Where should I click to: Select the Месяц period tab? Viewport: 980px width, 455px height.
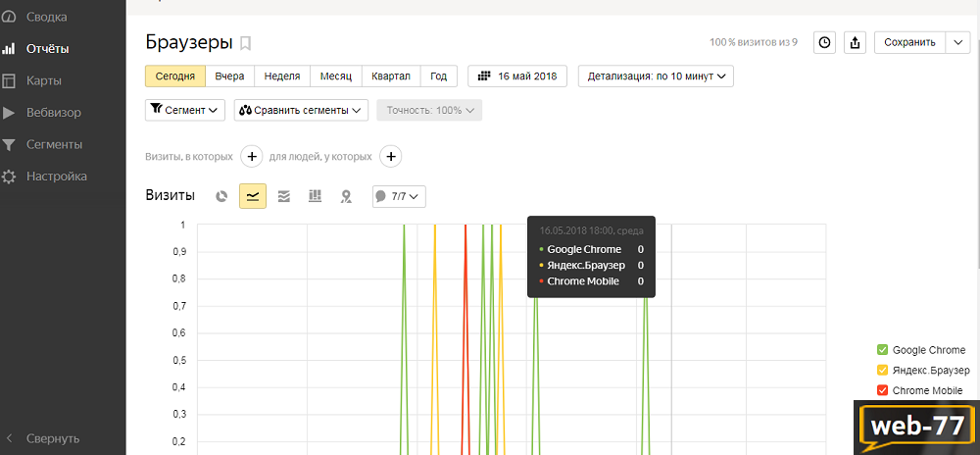point(336,76)
